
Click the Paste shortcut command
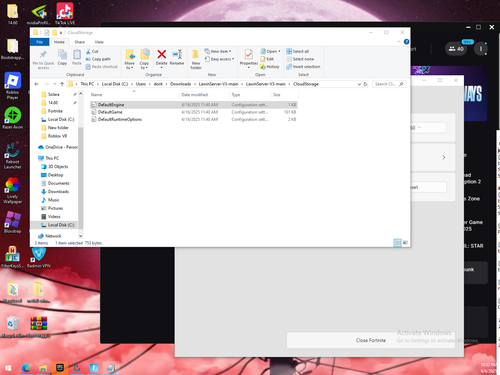102,67
